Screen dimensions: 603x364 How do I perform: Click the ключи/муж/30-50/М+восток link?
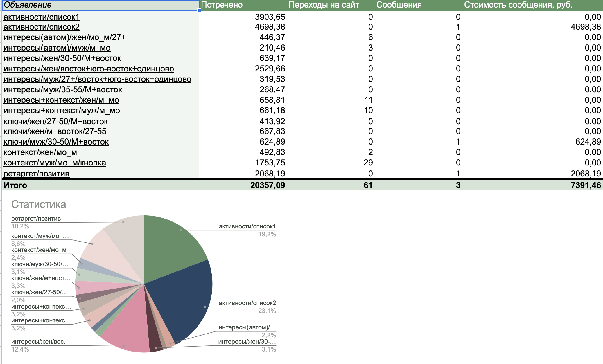pos(56,142)
